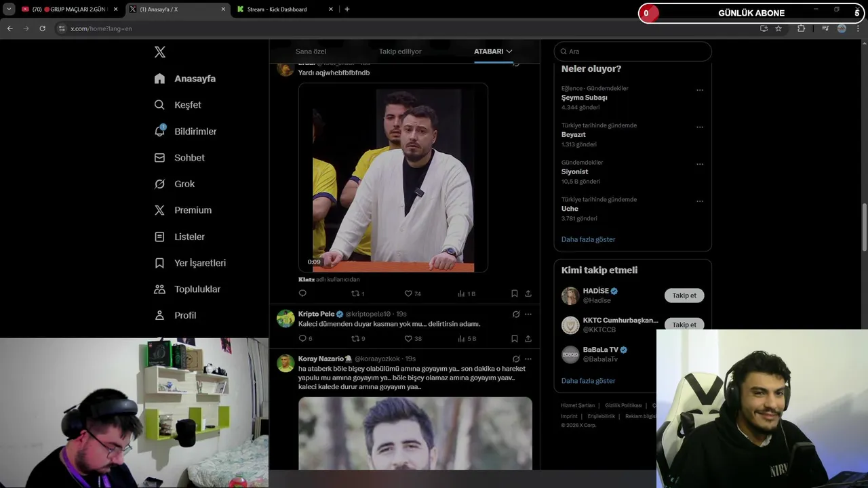
Task: Expand the ATABARI tab dropdown chevron
Action: click(x=509, y=52)
